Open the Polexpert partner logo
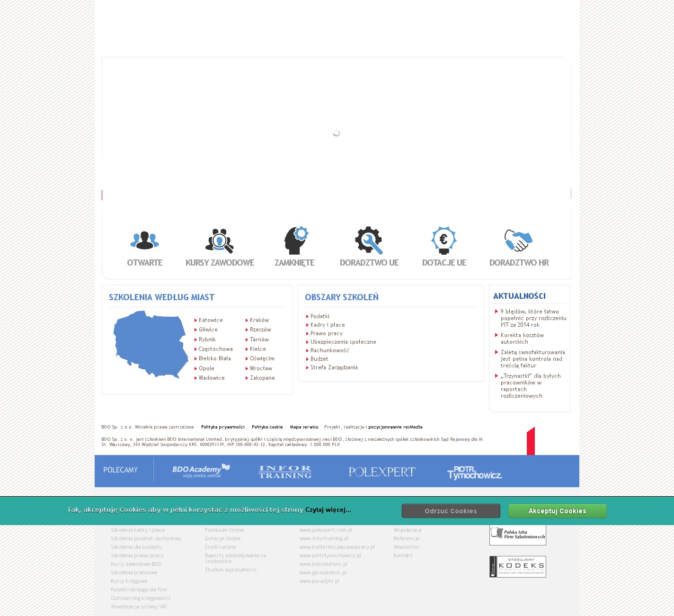This screenshot has width=674, height=616. click(381, 472)
